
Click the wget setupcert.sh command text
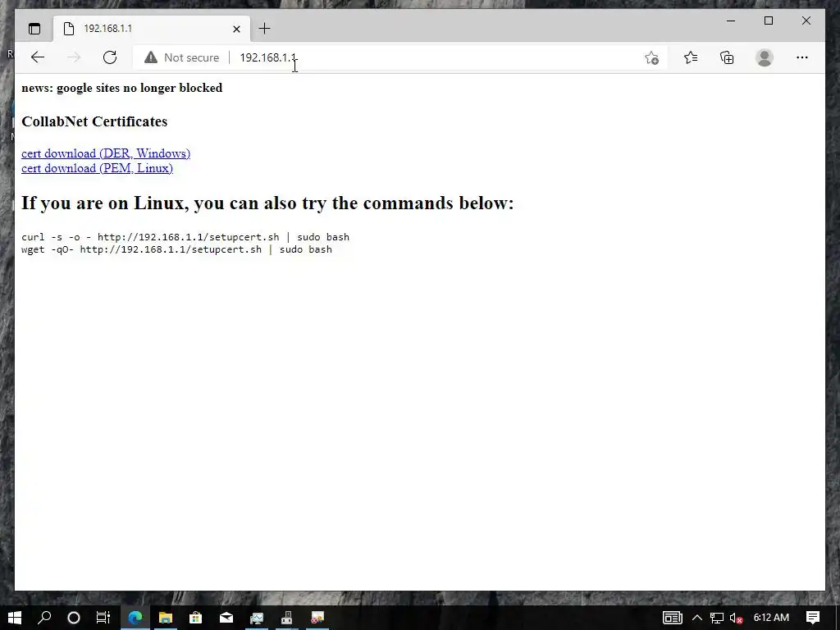177,249
